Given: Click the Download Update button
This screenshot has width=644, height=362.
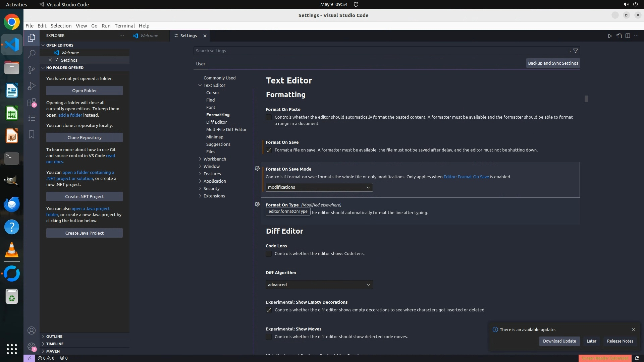Looking at the screenshot, I should pos(559,341).
